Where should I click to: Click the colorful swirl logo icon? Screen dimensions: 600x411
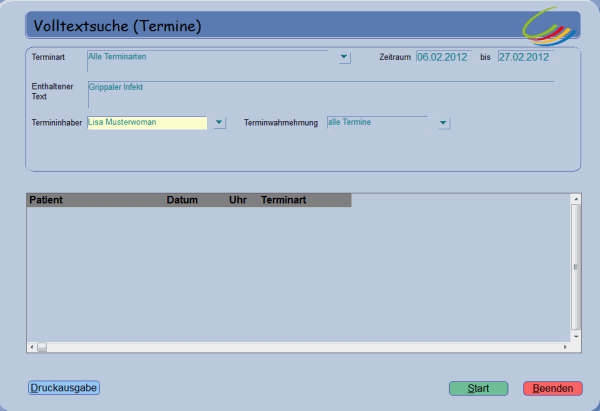pos(549,26)
